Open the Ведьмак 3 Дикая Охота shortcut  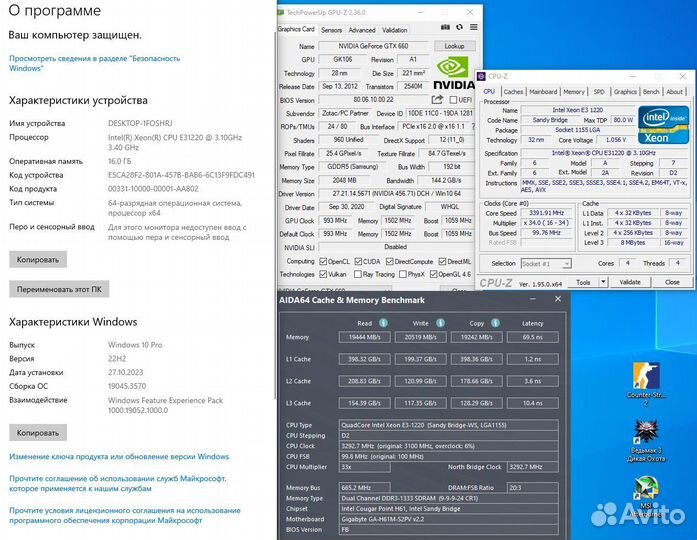(x=646, y=441)
